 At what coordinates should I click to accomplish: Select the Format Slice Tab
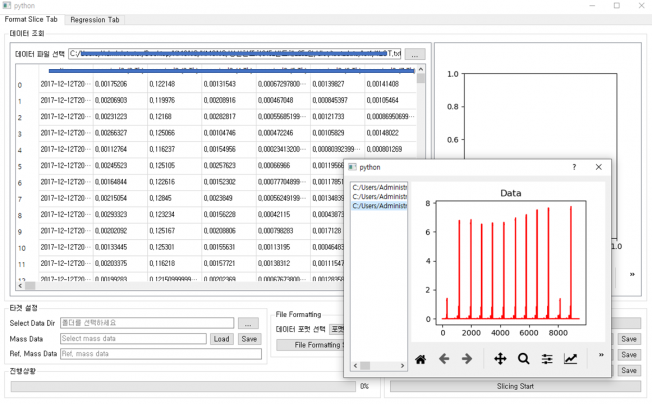coord(32,19)
